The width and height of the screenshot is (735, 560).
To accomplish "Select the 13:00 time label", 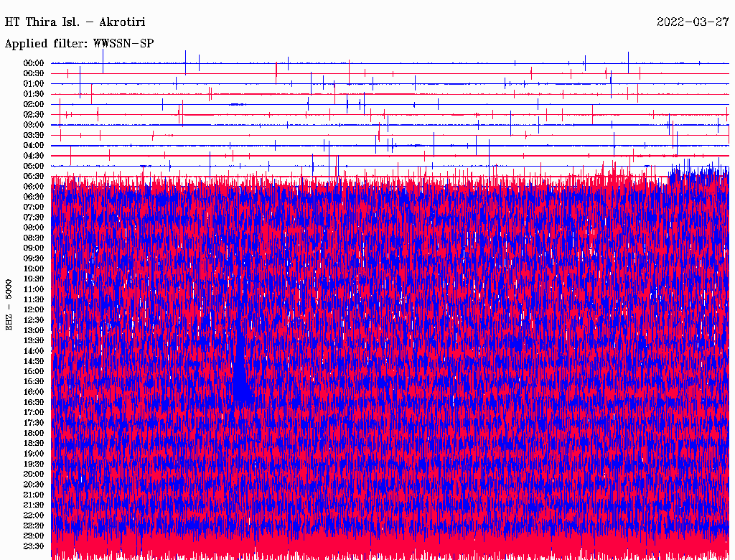I will 34,331.
